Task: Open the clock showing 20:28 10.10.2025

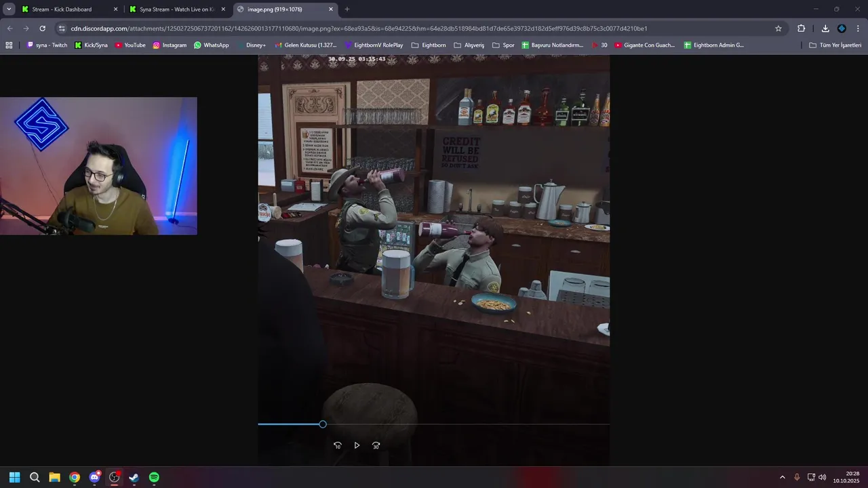Action: click(848, 477)
